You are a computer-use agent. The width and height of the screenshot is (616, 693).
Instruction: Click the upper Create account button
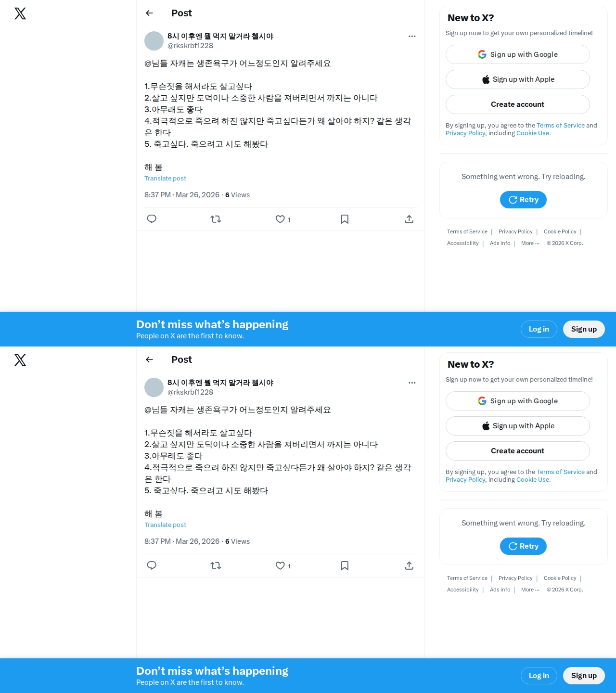click(x=518, y=104)
